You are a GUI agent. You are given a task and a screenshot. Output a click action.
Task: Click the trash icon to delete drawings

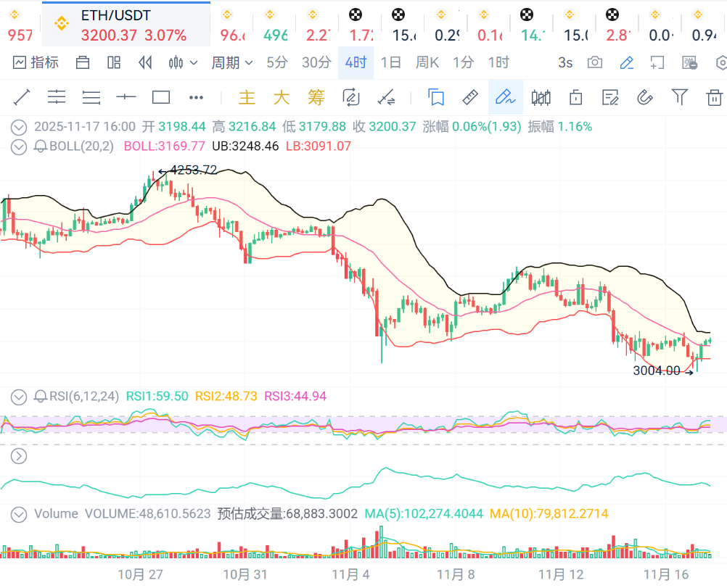(715, 97)
